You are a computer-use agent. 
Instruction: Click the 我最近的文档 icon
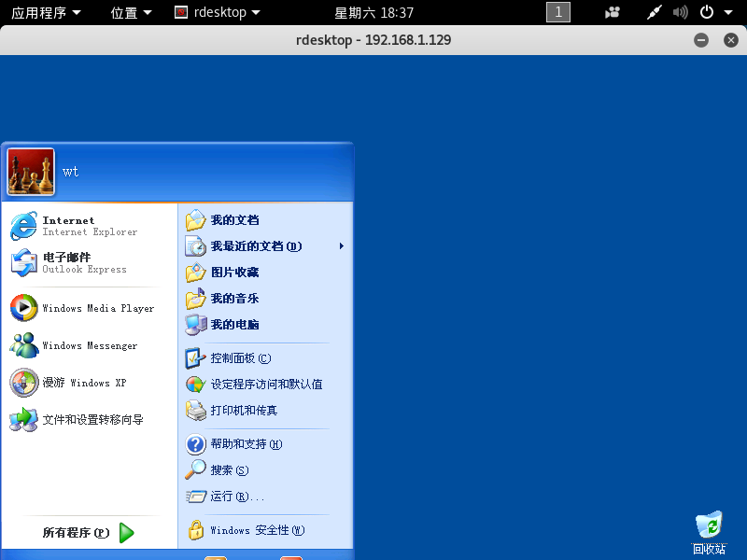pyautogui.click(x=195, y=246)
